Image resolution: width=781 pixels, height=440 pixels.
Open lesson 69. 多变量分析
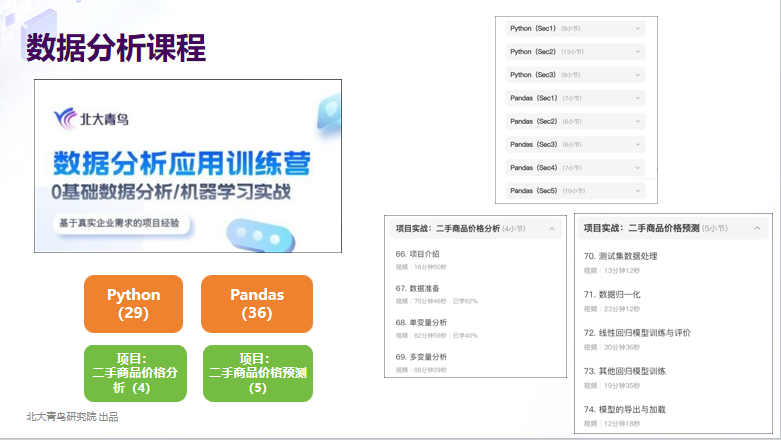pos(421,357)
